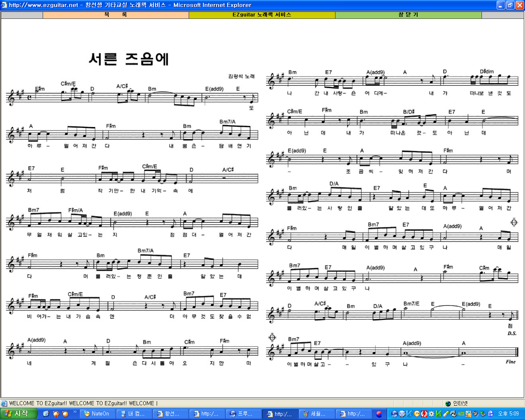Click the B/D# chord label

409,112
